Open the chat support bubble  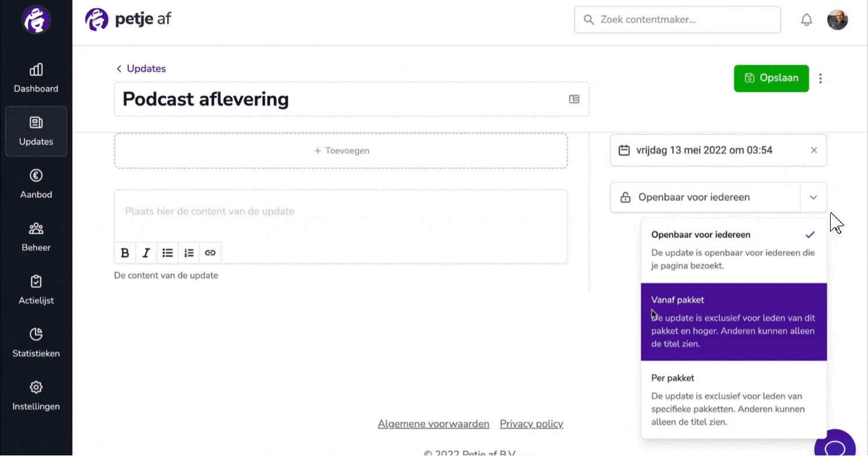(x=835, y=446)
